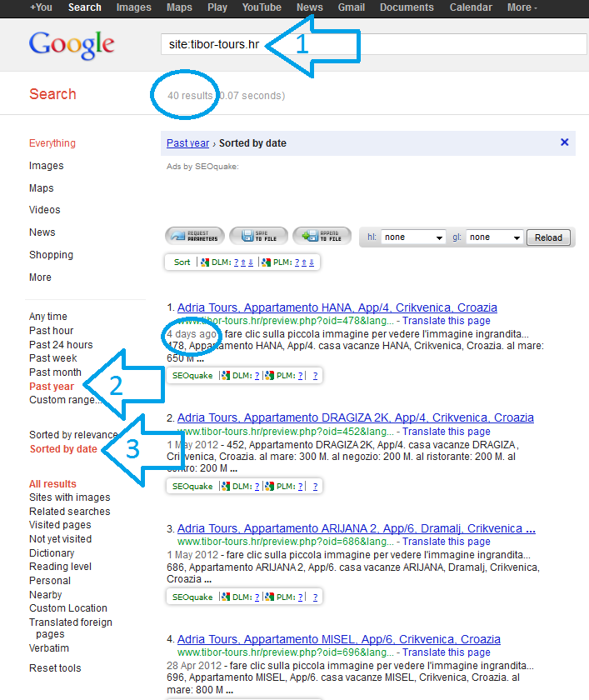Click the DLM Google icon in Sort bar
This screenshot has height=700, width=589.
click(203, 262)
